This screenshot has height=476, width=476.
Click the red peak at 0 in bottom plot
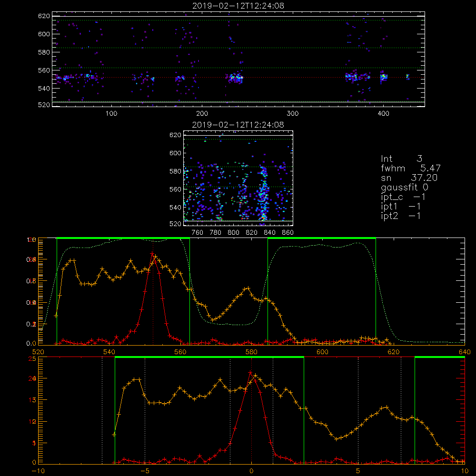click(250, 373)
